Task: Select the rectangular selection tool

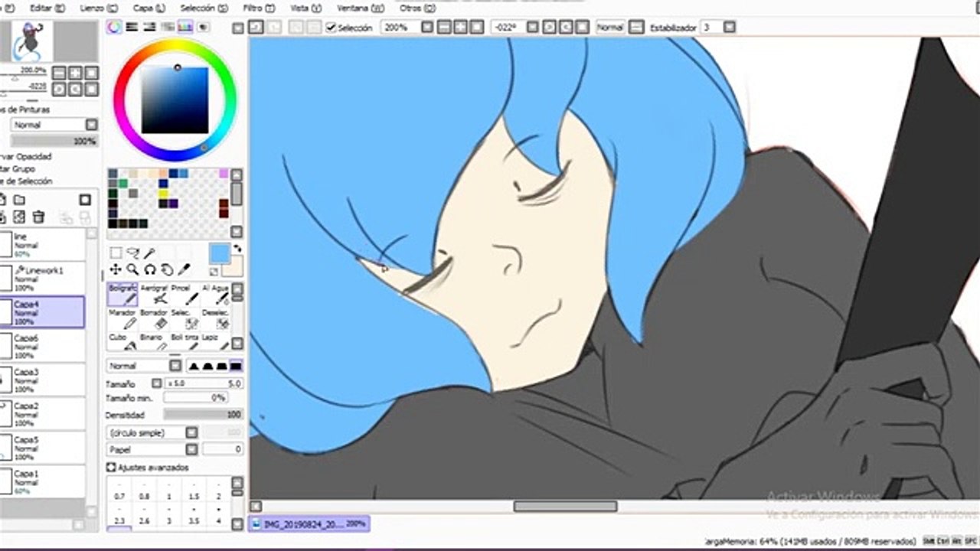Action: pos(116,253)
